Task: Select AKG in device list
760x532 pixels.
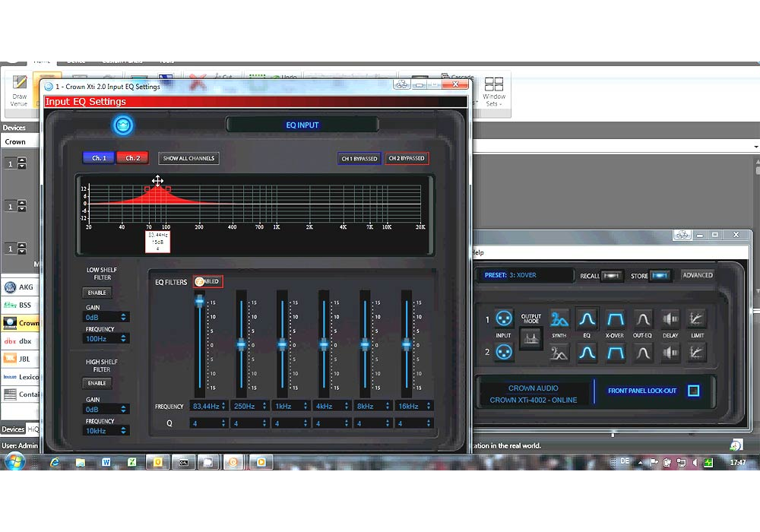Action: [20, 287]
